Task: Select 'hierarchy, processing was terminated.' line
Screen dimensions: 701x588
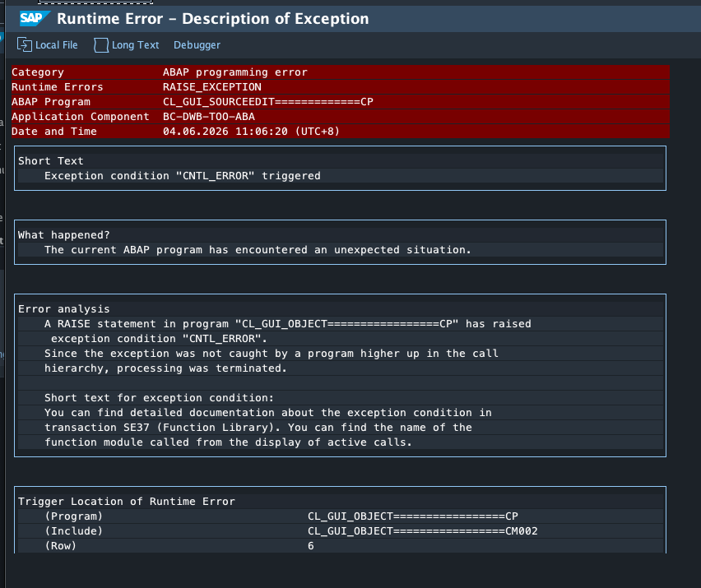Action: tap(165, 368)
